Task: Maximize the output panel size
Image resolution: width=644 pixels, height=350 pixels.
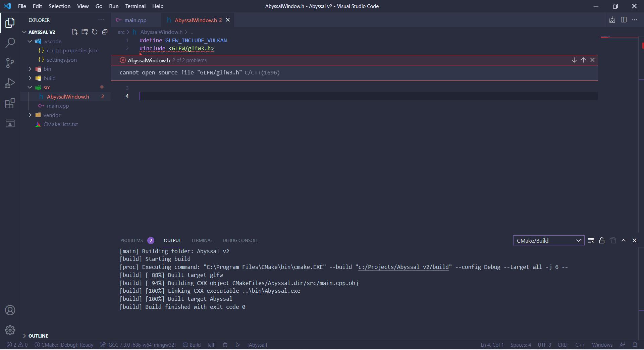Action: click(x=624, y=240)
